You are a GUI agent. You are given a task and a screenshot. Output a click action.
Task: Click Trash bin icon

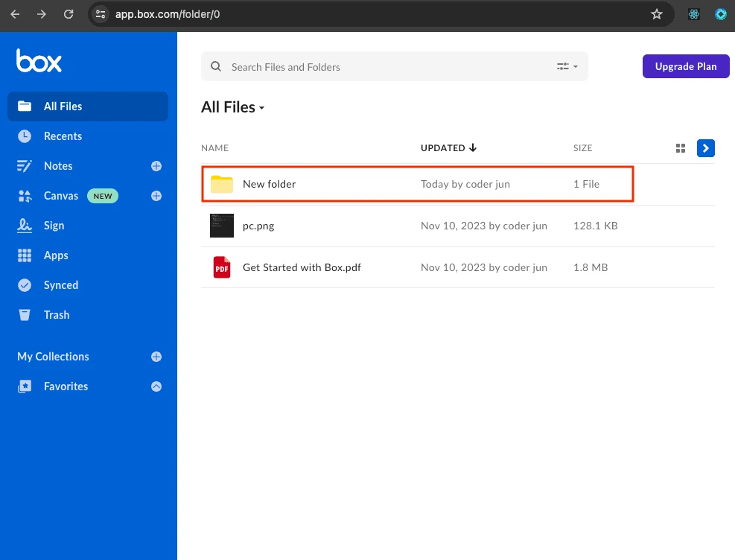pos(25,315)
